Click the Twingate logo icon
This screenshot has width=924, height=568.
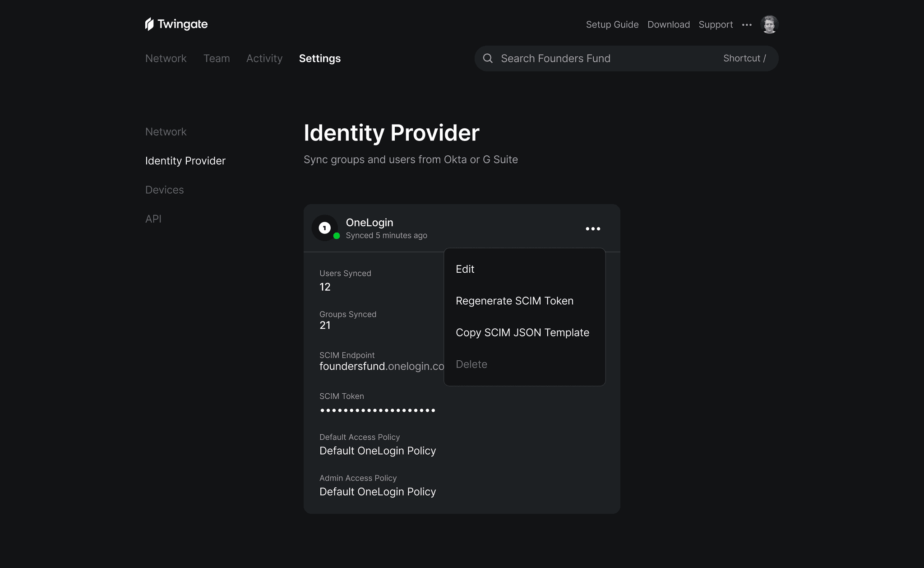(149, 24)
